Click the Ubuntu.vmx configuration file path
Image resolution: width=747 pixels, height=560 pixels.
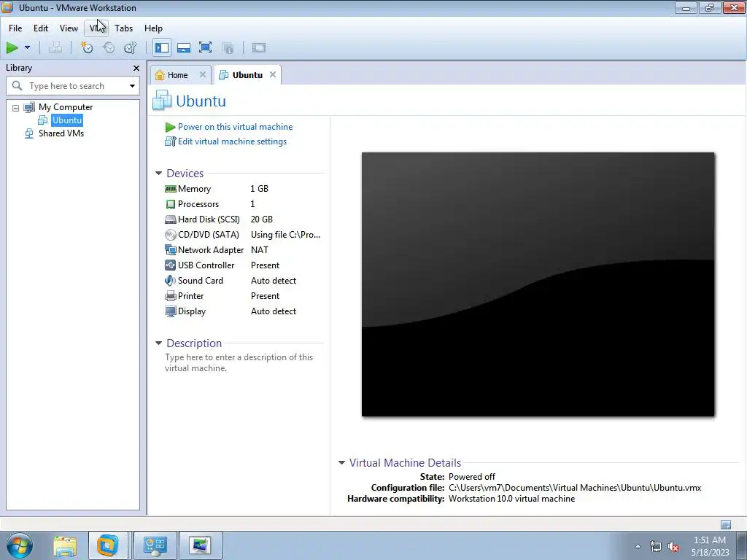point(575,488)
